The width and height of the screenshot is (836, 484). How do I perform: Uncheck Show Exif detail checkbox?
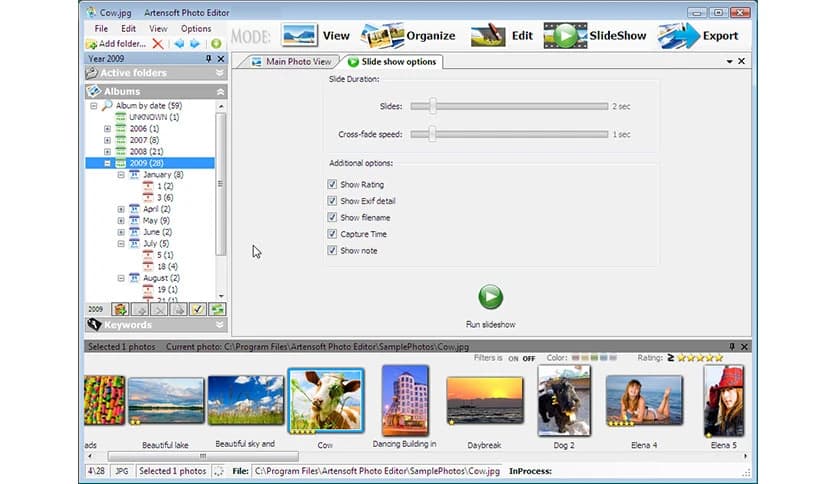[332, 201]
